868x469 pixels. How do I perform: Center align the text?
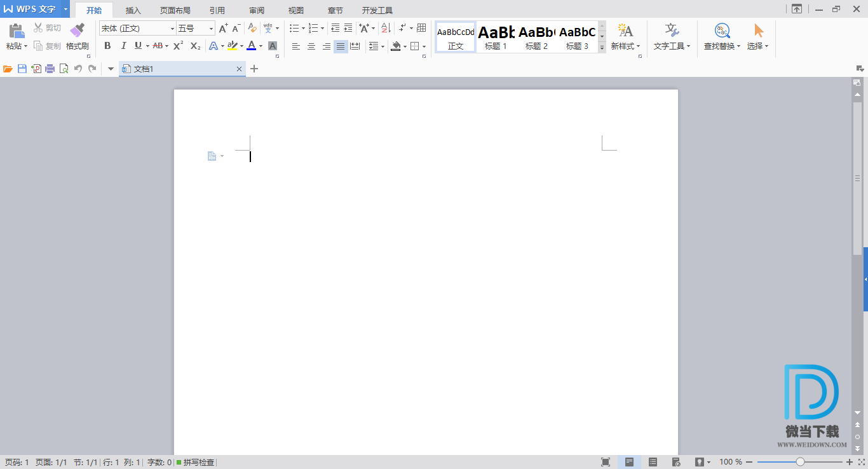[311, 46]
